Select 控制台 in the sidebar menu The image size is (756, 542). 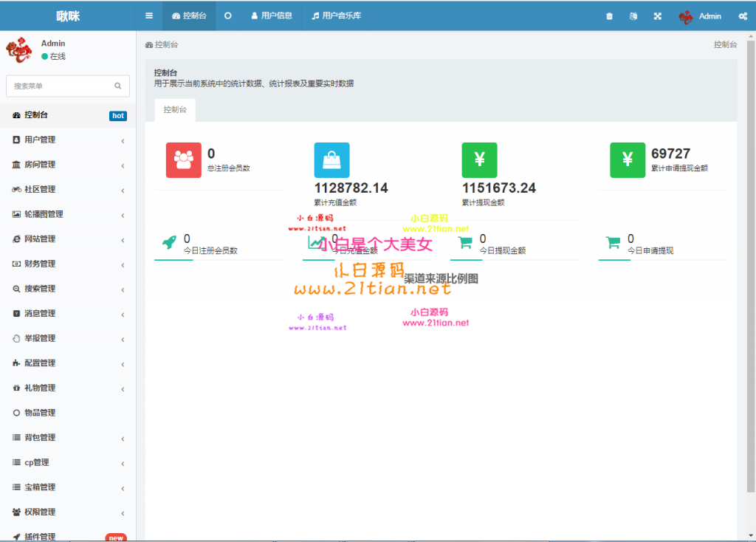click(68, 115)
